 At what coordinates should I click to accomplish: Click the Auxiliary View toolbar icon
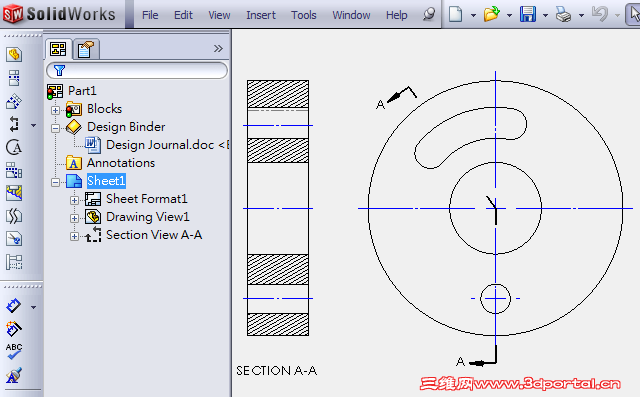point(14,101)
